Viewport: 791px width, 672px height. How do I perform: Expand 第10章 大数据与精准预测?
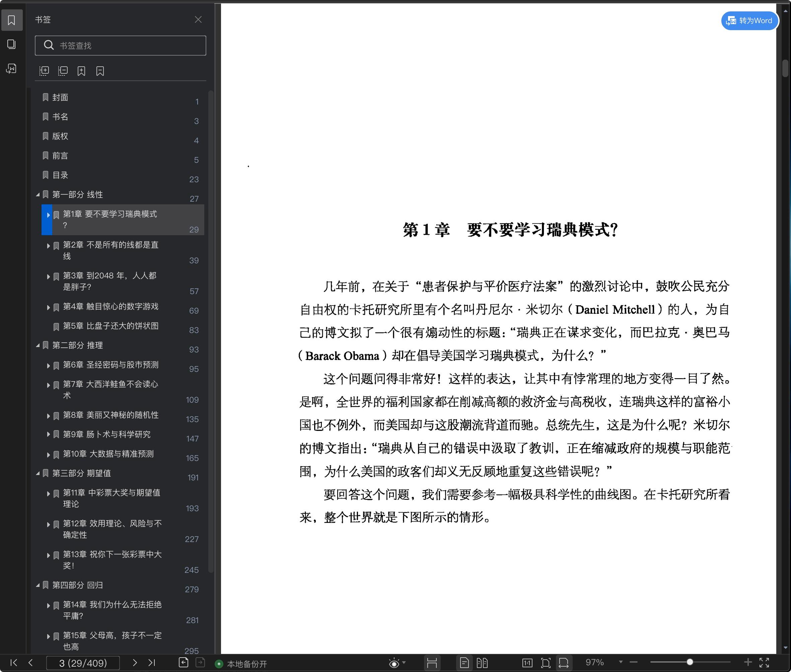coord(48,455)
